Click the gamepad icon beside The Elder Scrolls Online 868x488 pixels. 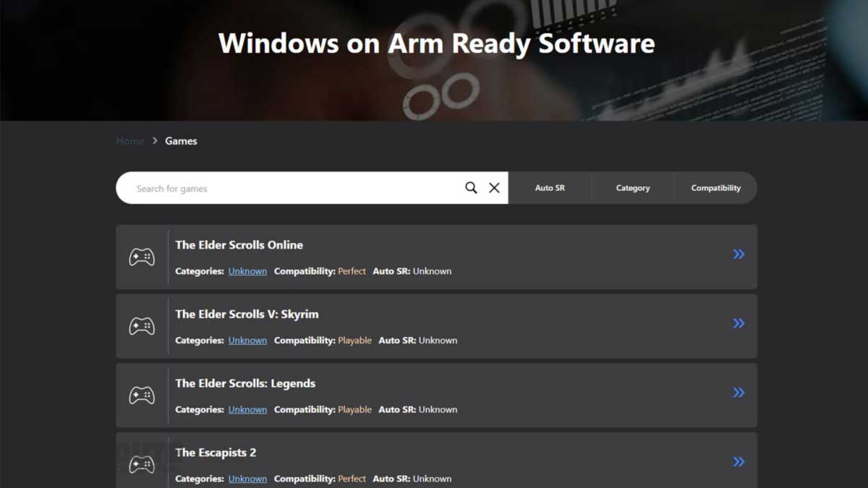[x=142, y=257]
